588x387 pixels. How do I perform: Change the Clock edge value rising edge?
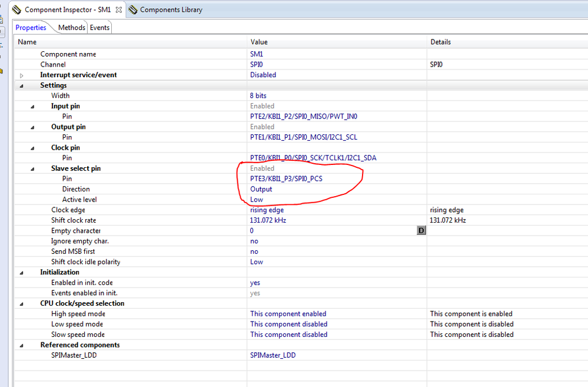point(267,210)
